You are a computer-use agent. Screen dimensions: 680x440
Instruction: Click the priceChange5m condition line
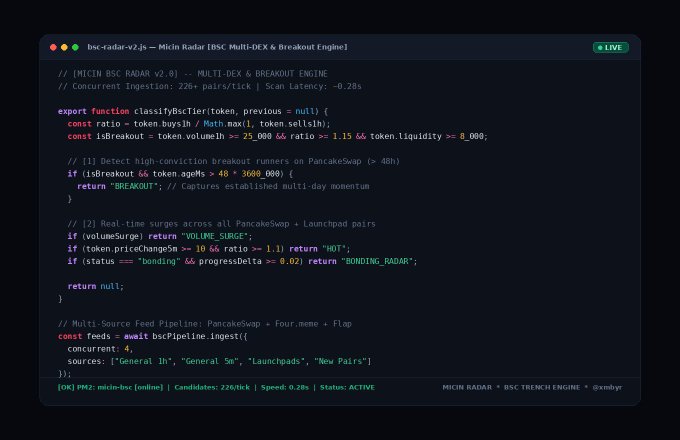pos(209,249)
